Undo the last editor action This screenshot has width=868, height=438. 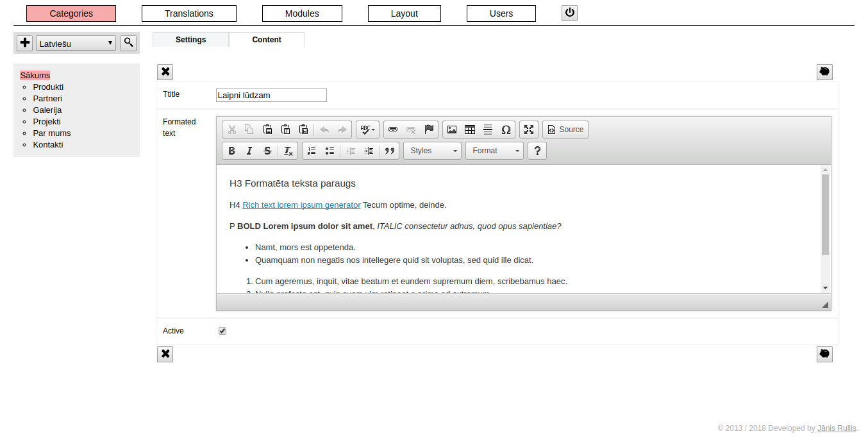[324, 130]
